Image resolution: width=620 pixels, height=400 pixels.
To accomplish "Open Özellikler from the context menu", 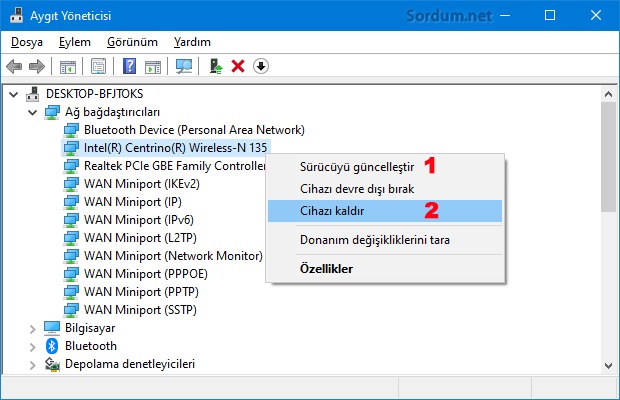I will click(326, 268).
